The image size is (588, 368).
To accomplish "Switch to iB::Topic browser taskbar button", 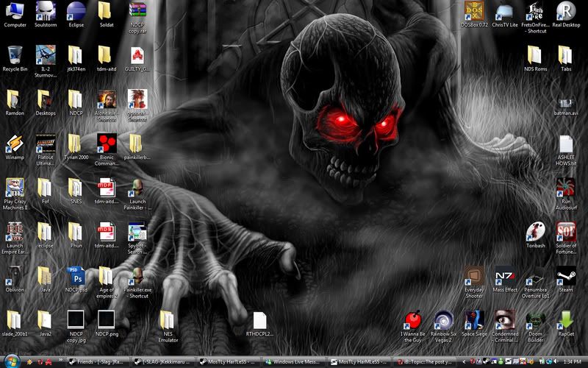I will click(425, 361).
